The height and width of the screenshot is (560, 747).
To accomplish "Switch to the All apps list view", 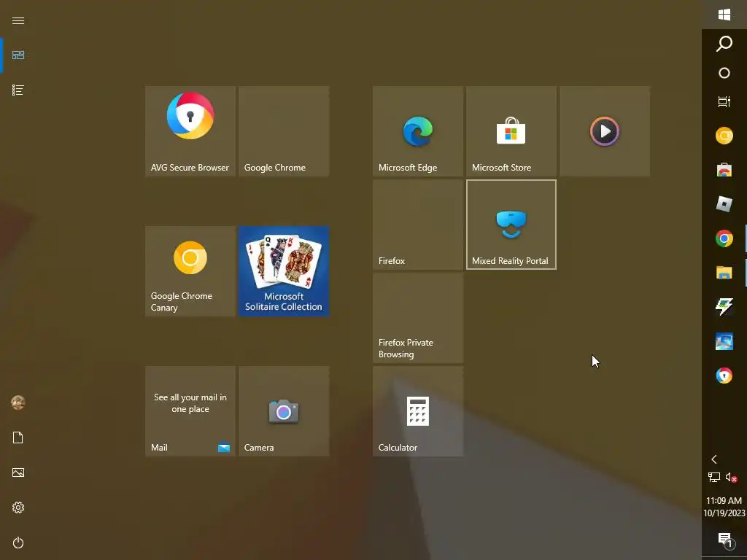I will point(18,90).
